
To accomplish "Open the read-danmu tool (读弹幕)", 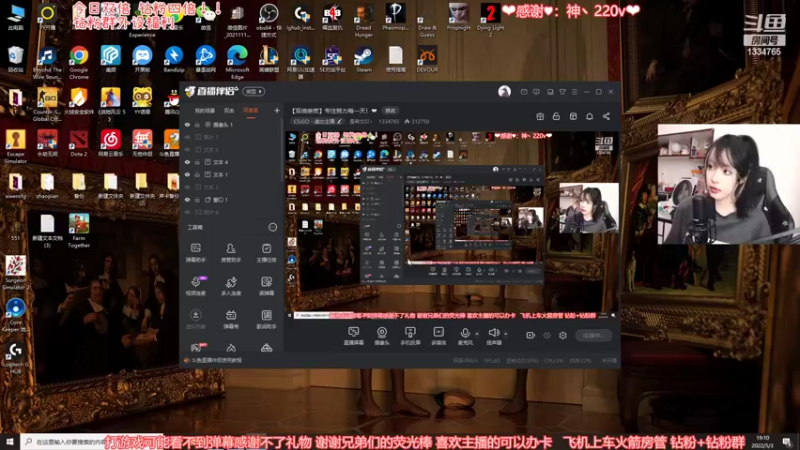I will (266, 286).
